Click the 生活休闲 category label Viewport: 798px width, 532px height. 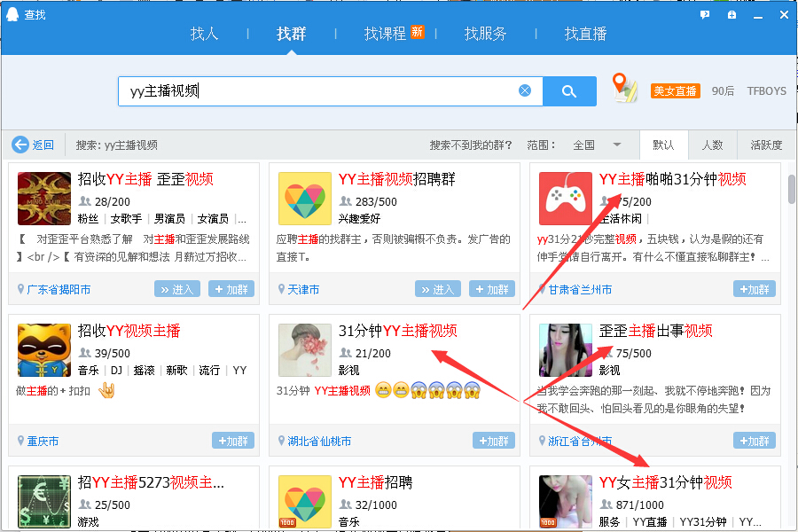(621, 219)
